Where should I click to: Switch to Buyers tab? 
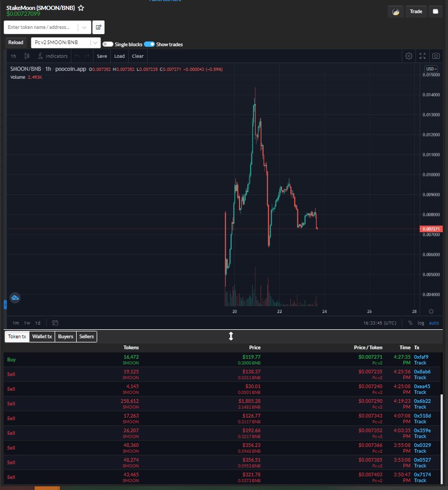coord(66,337)
